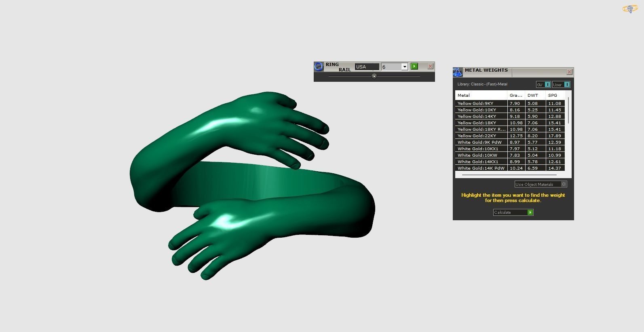Click the horizontal scrollbar under metal list

(x=509, y=175)
